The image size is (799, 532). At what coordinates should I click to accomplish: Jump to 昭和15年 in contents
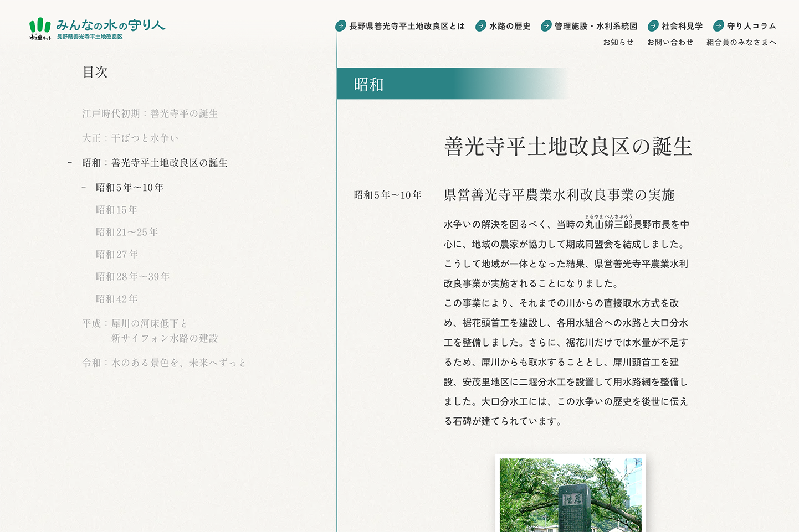click(116, 210)
